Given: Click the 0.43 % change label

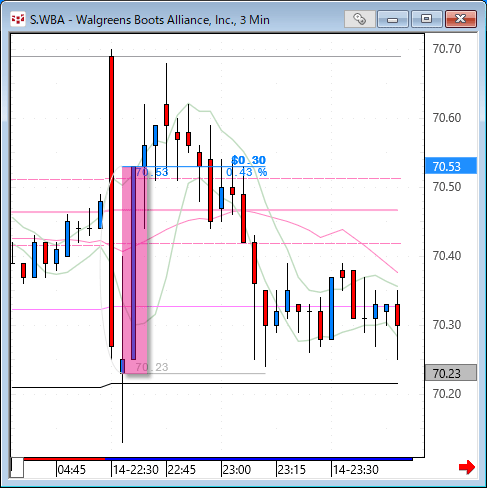Looking at the screenshot, I should [x=247, y=172].
